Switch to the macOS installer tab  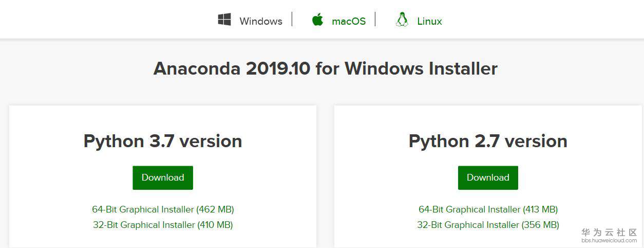pos(349,21)
